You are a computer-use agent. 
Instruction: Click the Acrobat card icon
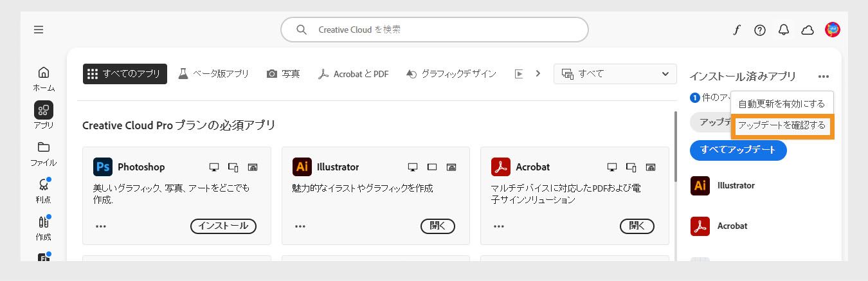501,167
